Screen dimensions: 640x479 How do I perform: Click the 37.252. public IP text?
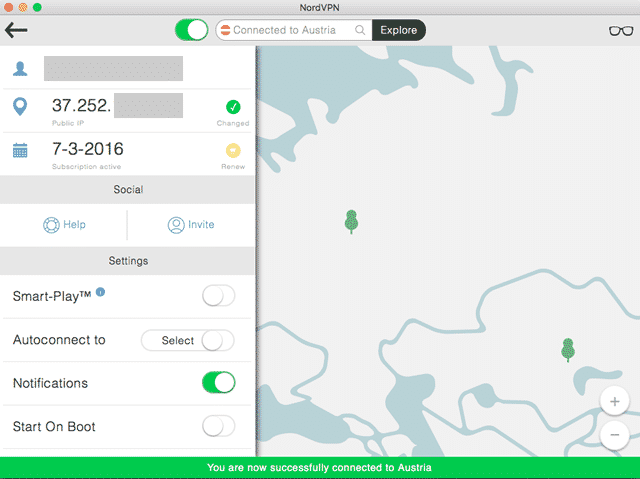81,105
